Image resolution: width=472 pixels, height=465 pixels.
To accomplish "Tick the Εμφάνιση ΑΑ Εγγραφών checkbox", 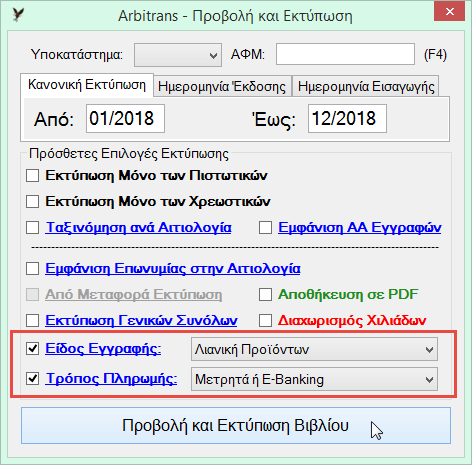I will [265, 228].
